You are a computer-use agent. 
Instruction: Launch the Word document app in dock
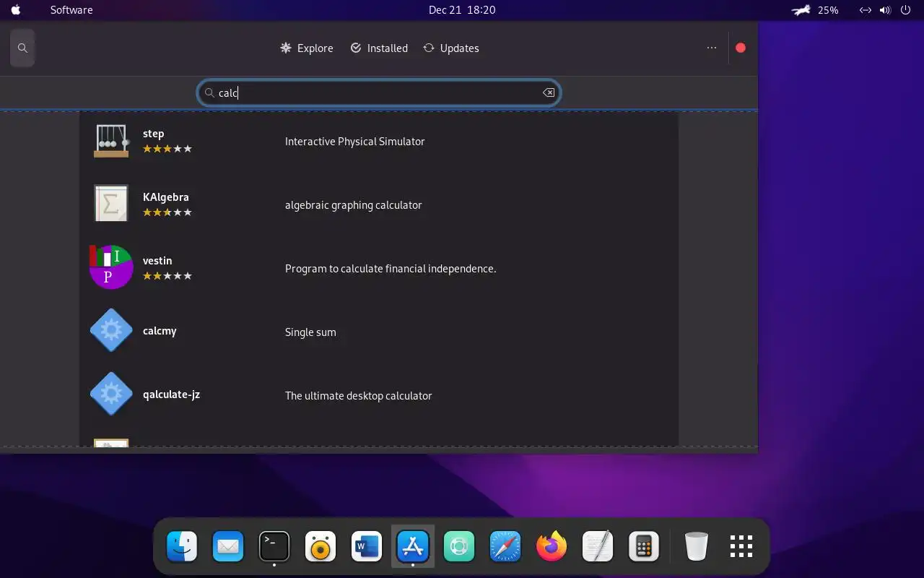click(367, 546)
